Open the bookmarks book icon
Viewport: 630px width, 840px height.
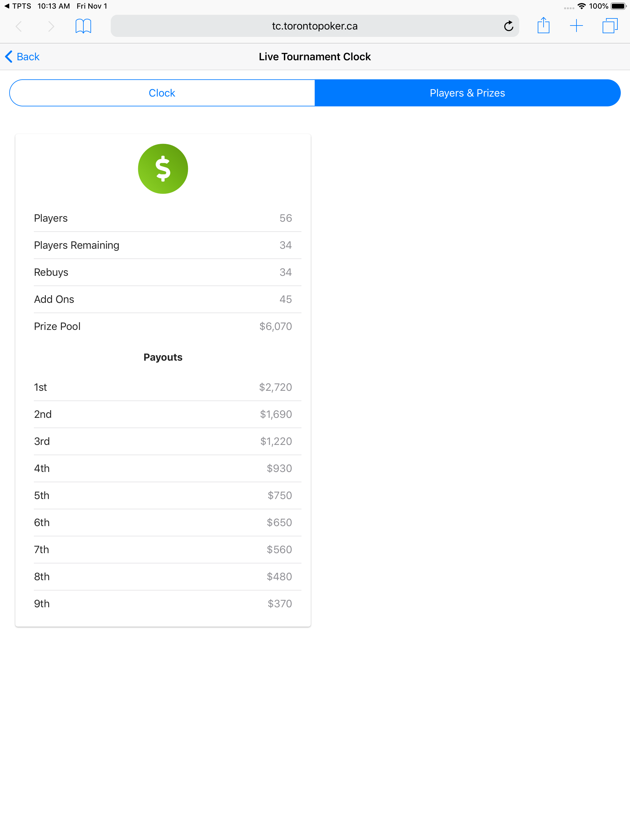(x=83, y=26)
